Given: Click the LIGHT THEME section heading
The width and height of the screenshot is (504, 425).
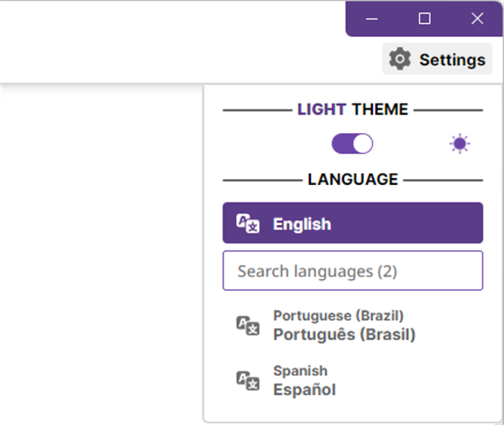Looking at the screenshot, I should (x=352, y=110).
